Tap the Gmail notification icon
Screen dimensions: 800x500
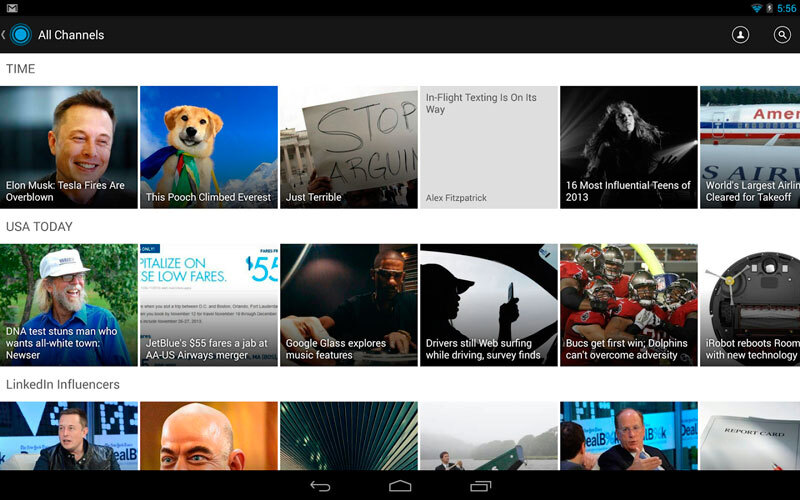pyautogui.click(x=12, y=7)
